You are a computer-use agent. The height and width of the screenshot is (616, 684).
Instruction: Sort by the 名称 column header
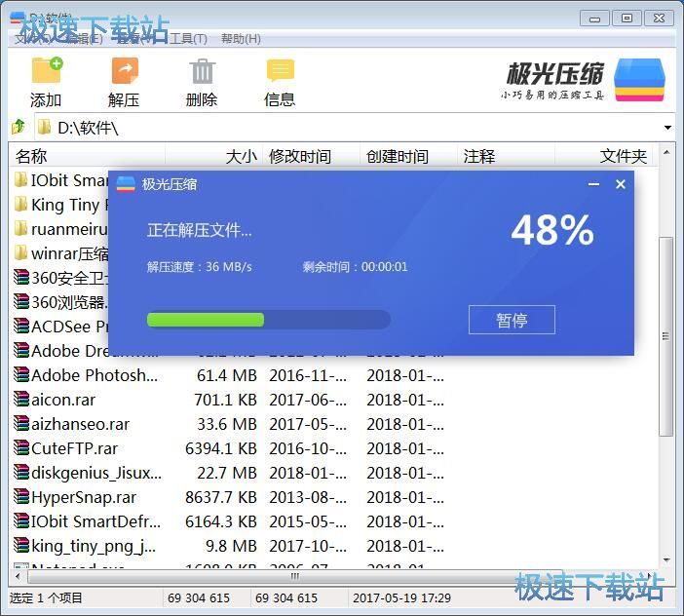88,156
